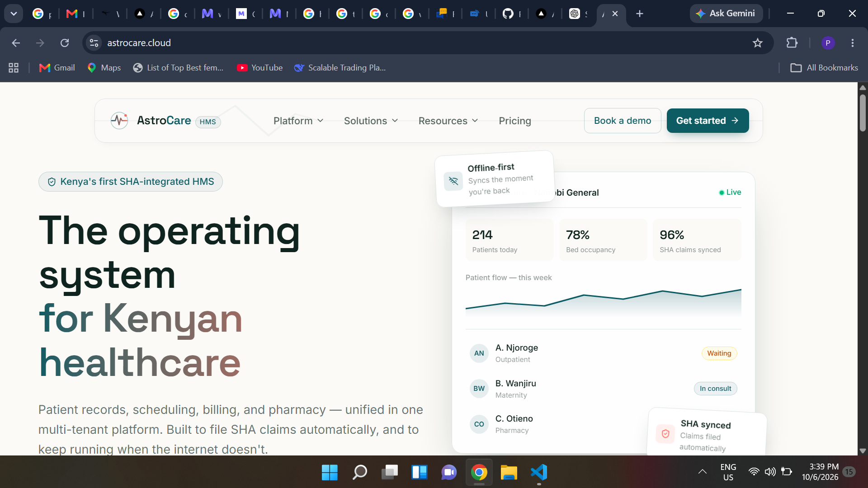868x488 pixels.
Task: Expand the Resources navigation dropdown
Action: pos(448,121)
